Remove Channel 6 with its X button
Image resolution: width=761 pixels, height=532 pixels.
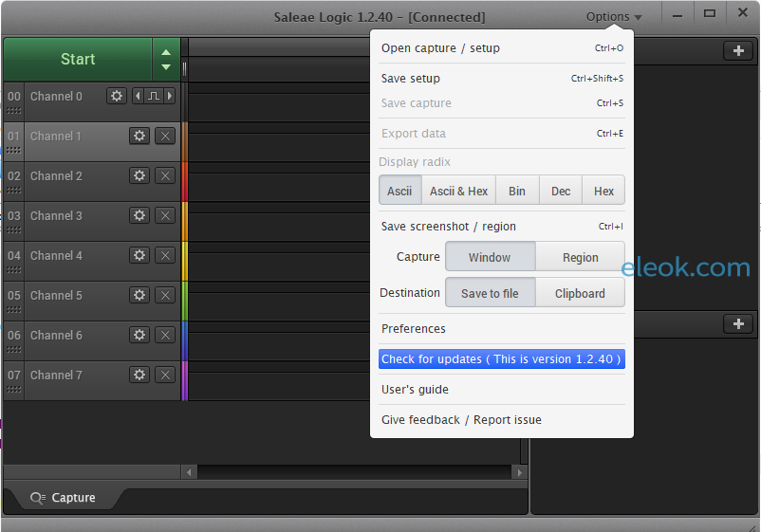click(165, 335)
